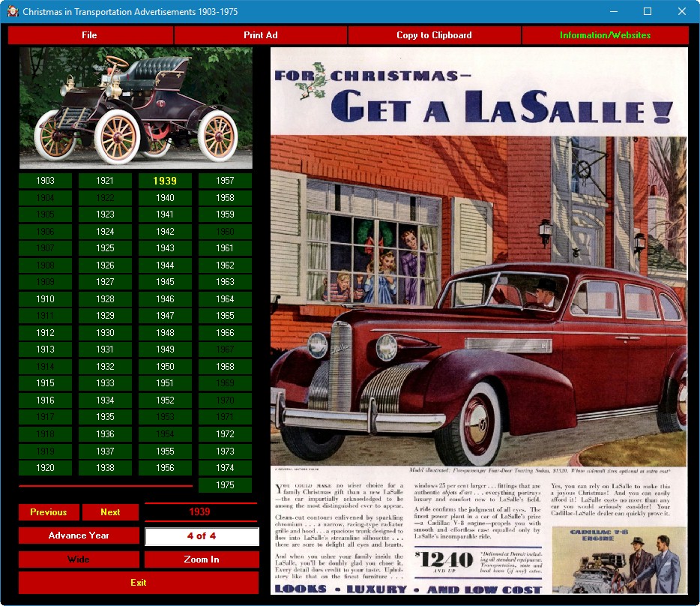Click the Zoom In button

tap(202, 559)
